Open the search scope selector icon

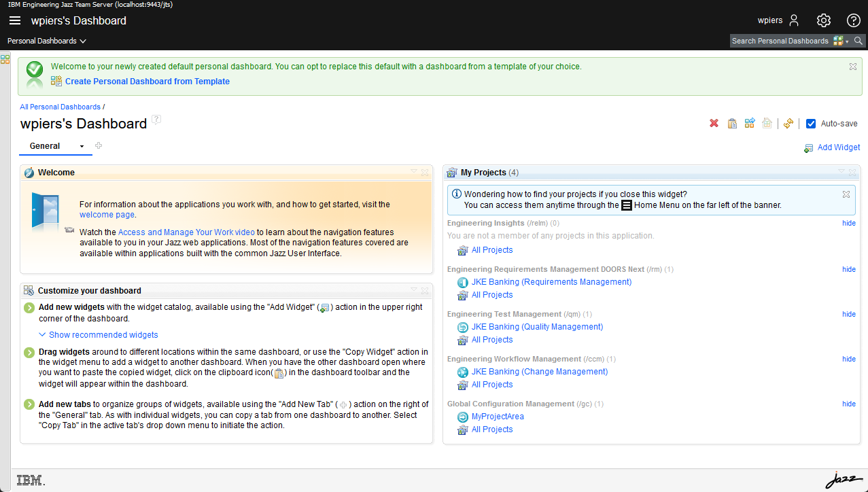click(841, 41)
